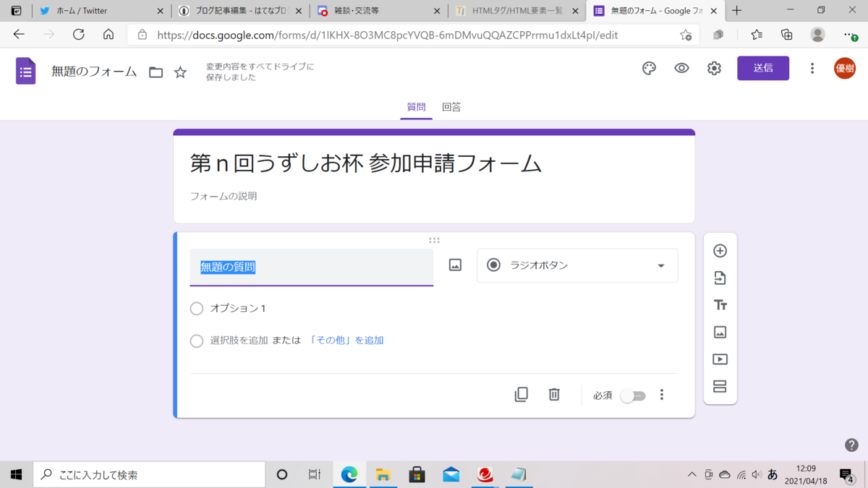Add a new question with the plus icon
The height and width of the screenshot is (488, 868).
720,250
